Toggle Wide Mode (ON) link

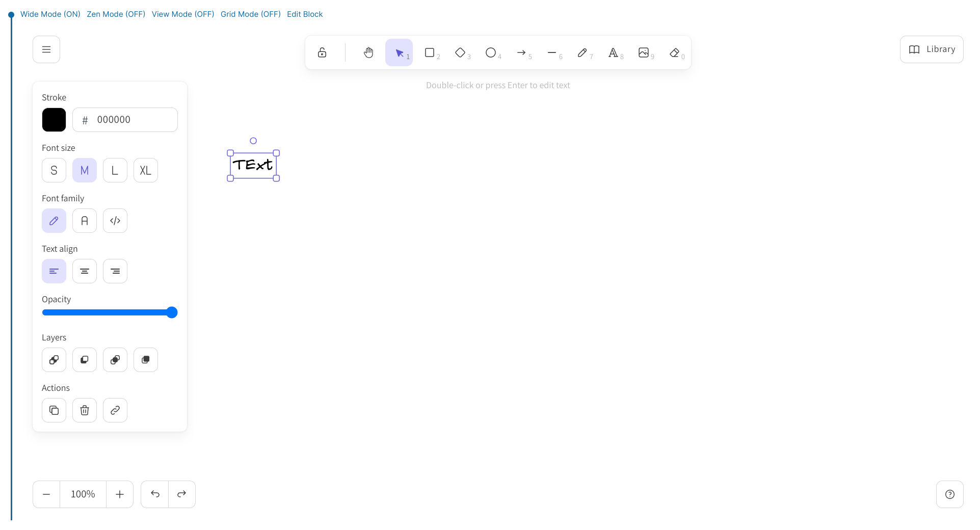click(x=50, y=14)
